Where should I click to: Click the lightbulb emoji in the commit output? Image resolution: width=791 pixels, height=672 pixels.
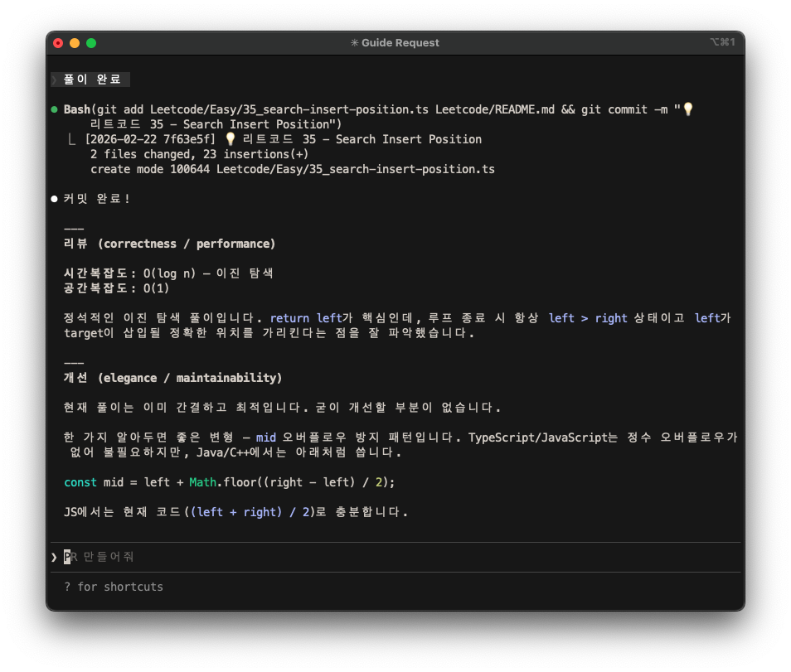click(x=231, y=139)
